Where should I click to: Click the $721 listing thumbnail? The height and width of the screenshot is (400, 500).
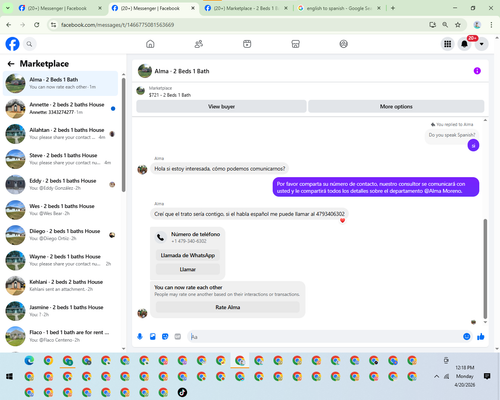pyautogui.click(x=141, y=91)
